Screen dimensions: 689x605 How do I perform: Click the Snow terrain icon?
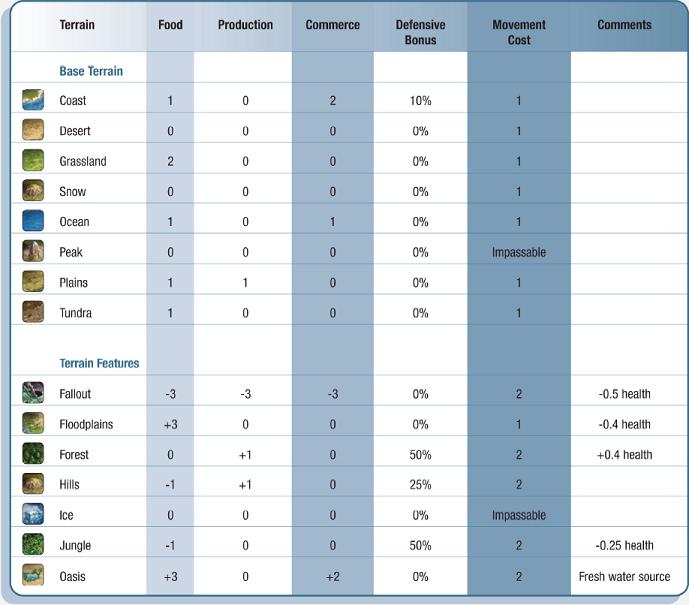[x=33, y=191]
